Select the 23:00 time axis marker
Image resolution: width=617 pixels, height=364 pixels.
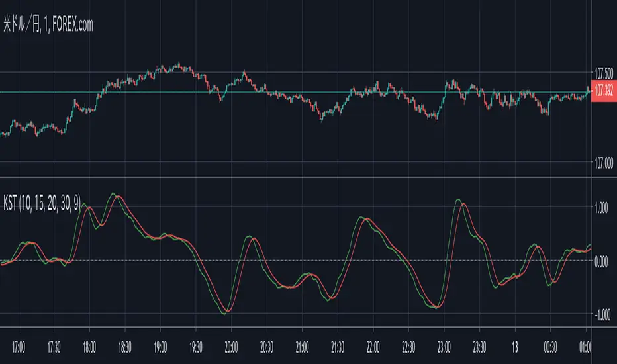coord(444,346)
